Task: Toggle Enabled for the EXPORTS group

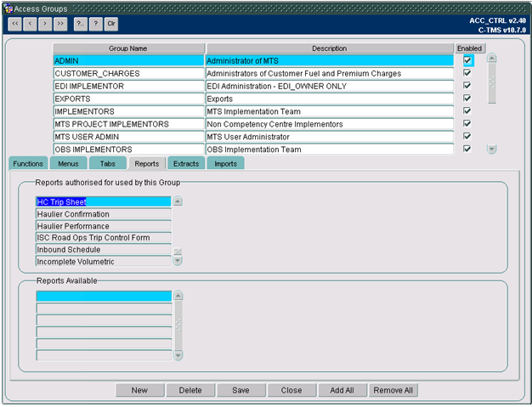Action: click(x=467, y=99)
